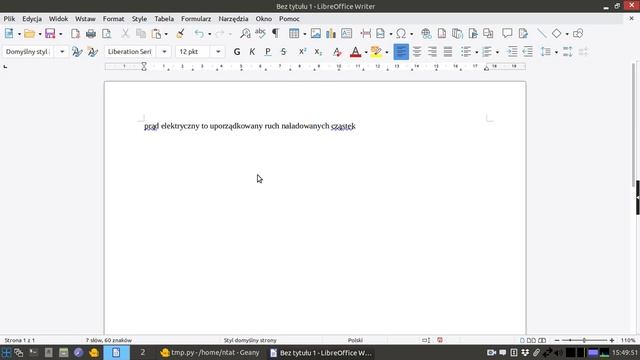Screen dimensions: 640x360
Task: Select the Line drawing tool
Action: 542,33
